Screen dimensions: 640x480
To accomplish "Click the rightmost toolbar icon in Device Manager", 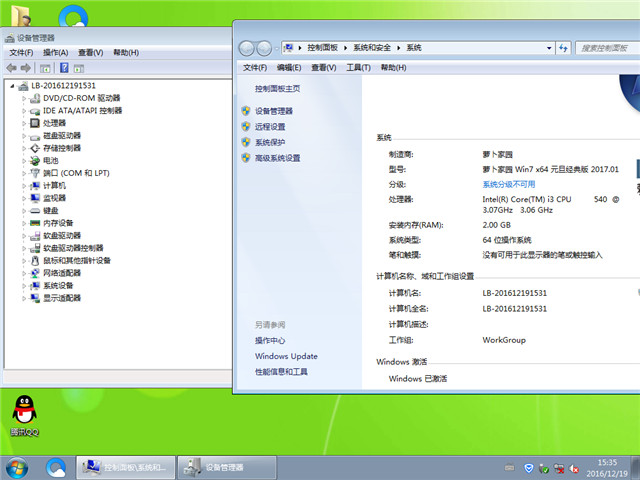I will (79, 68).
